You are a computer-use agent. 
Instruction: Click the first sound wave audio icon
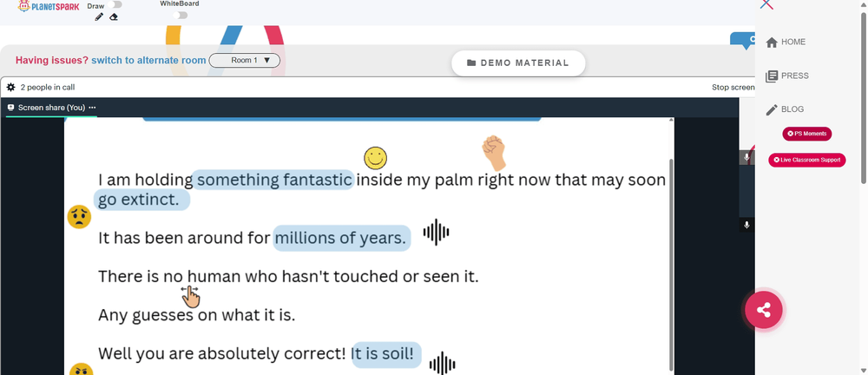click(x=437, y=232)
